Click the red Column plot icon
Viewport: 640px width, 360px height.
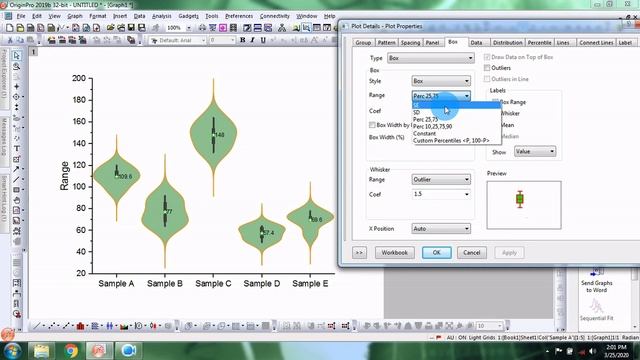[x=80, y=326]
